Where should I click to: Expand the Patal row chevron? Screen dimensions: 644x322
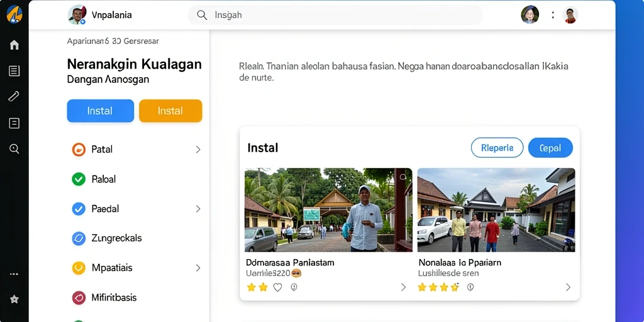(x=198, y=150)
